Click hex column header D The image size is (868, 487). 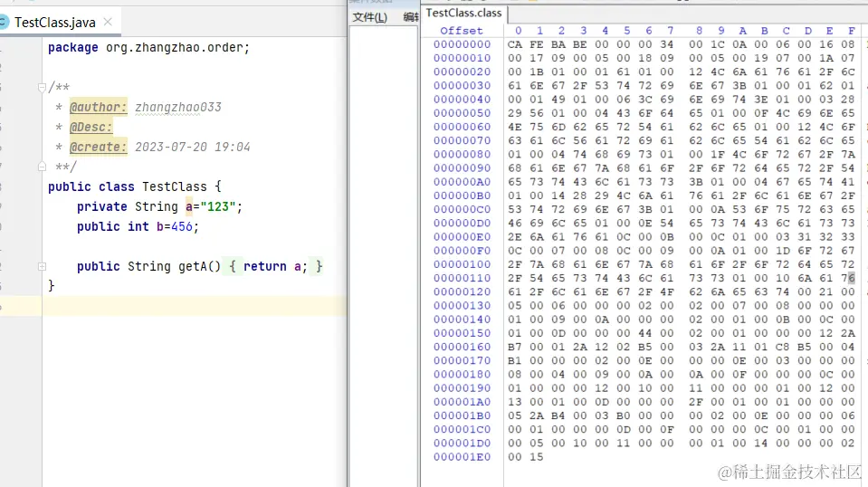tap(808, 31)
